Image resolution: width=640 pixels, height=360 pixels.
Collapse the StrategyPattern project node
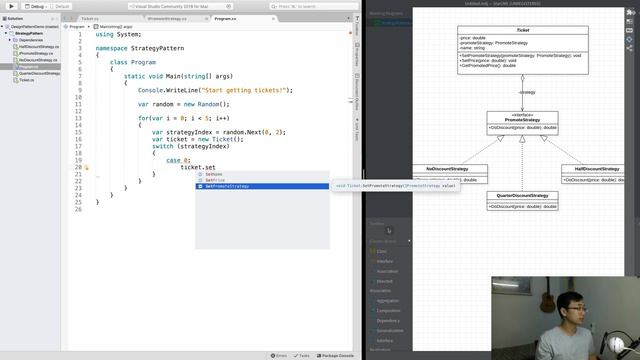coord(6,33)
